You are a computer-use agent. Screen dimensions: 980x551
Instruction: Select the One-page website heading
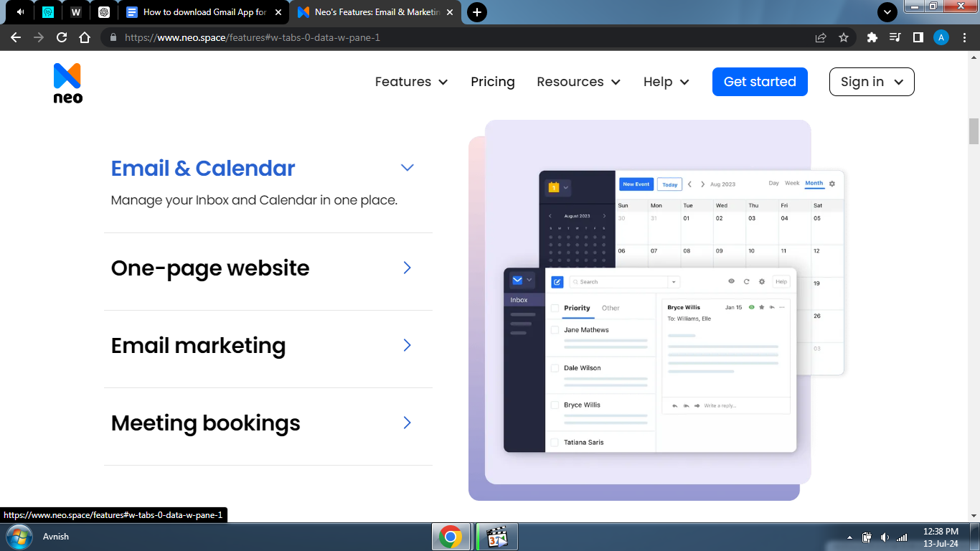pyautogui.click(x=210, y=268)
